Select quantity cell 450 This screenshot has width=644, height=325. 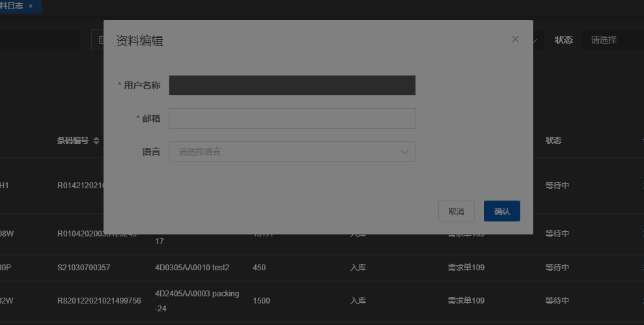tap(259, 268)
